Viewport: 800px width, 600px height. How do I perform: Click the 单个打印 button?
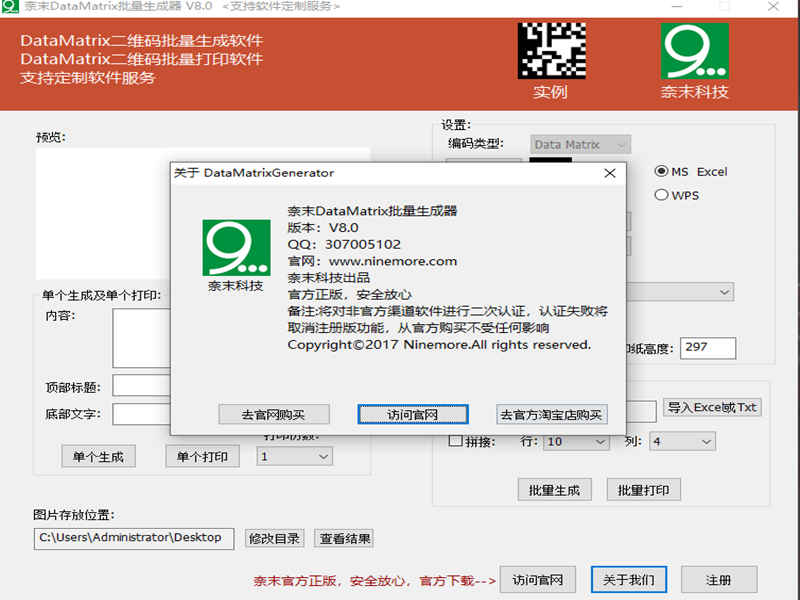(203, 456)
